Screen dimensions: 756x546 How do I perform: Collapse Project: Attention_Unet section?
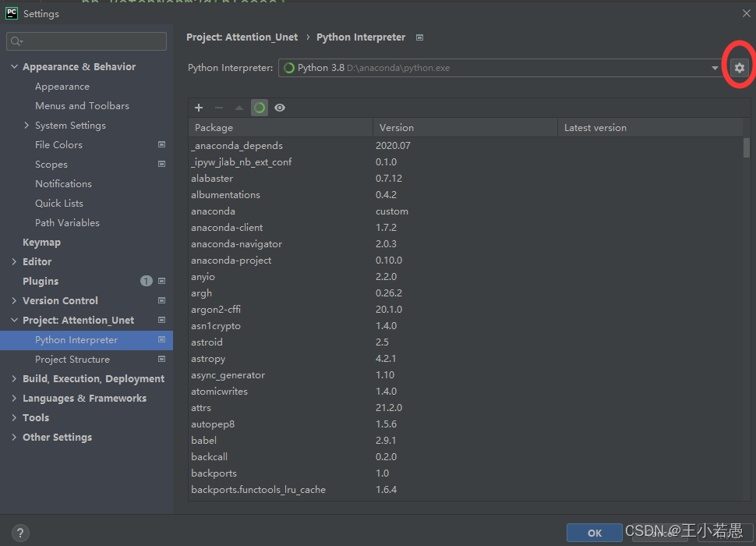(x=14, y=320)
